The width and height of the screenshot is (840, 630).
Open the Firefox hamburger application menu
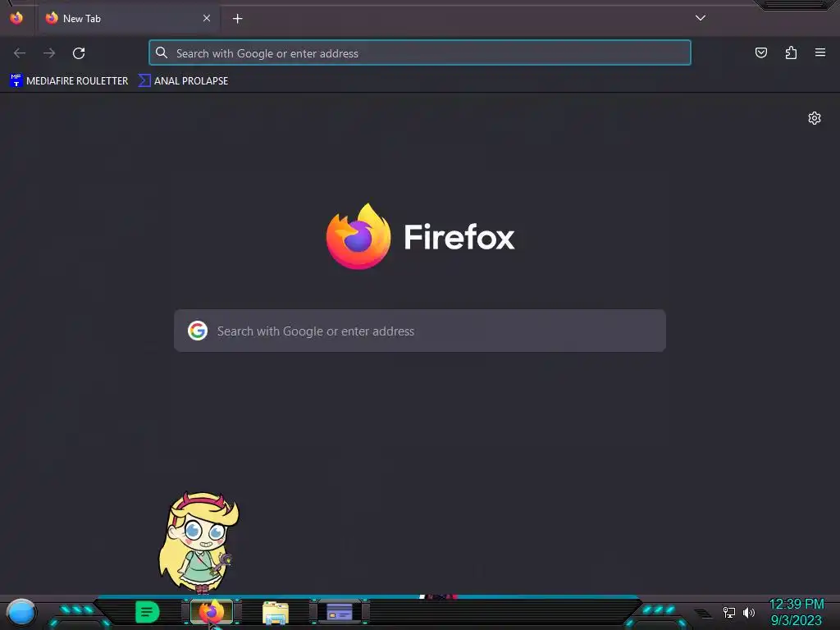820,52
